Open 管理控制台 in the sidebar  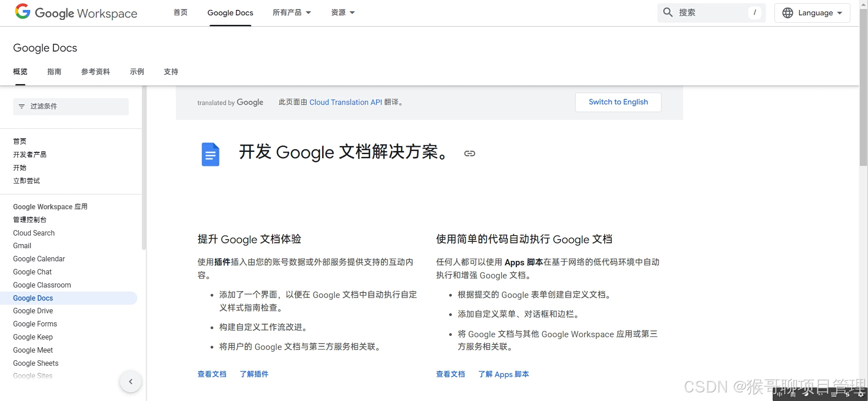tap(30, 220)
